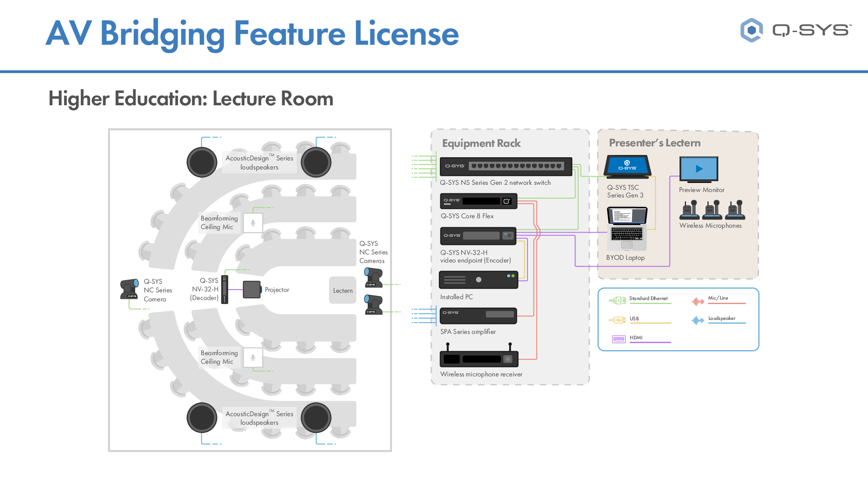Click the Wireless Microphones label
Viewport: 868px width, 488px height.
[x=711, y=225]
